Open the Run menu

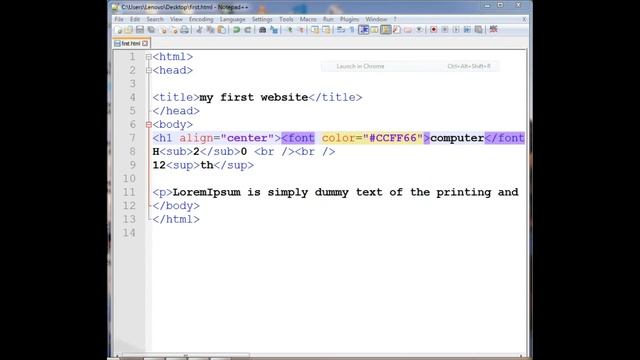328,20
